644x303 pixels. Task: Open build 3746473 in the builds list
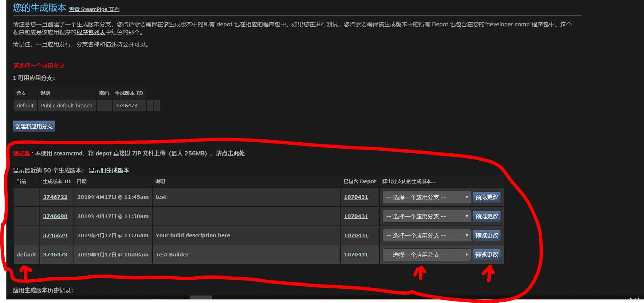point(55,255)
